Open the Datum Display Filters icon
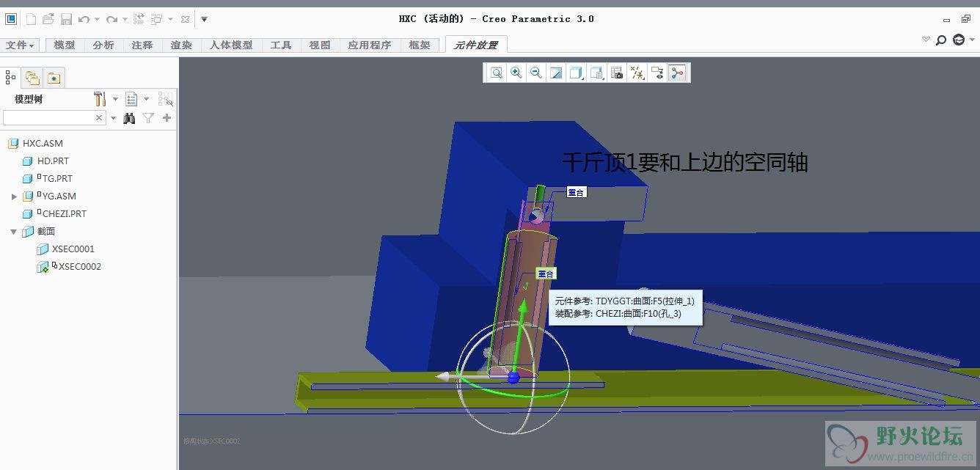Image resolution: width=980 pixels, height=470 pixels. point(637,73)
